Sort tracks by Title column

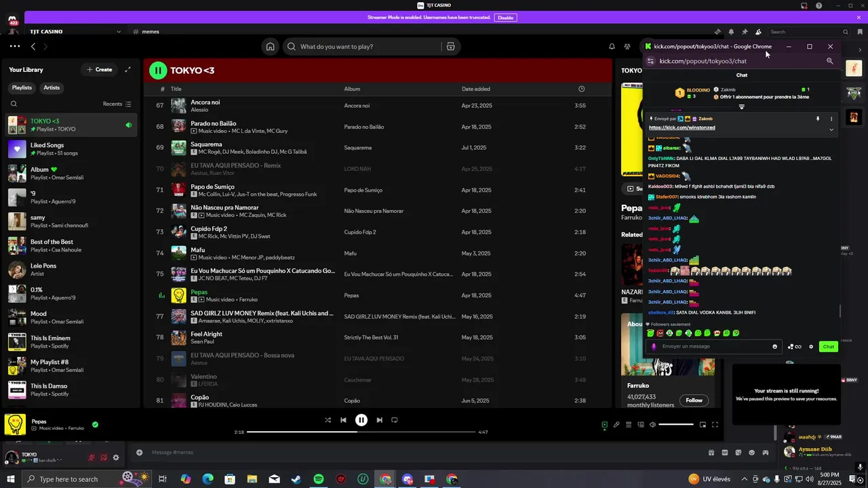[x=176, y=89]
